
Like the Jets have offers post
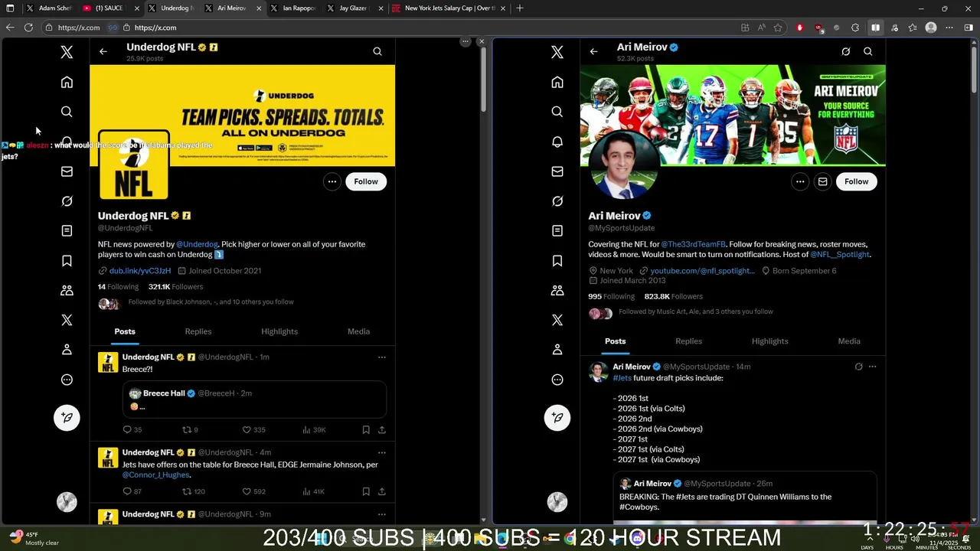[x=253, y=491]
